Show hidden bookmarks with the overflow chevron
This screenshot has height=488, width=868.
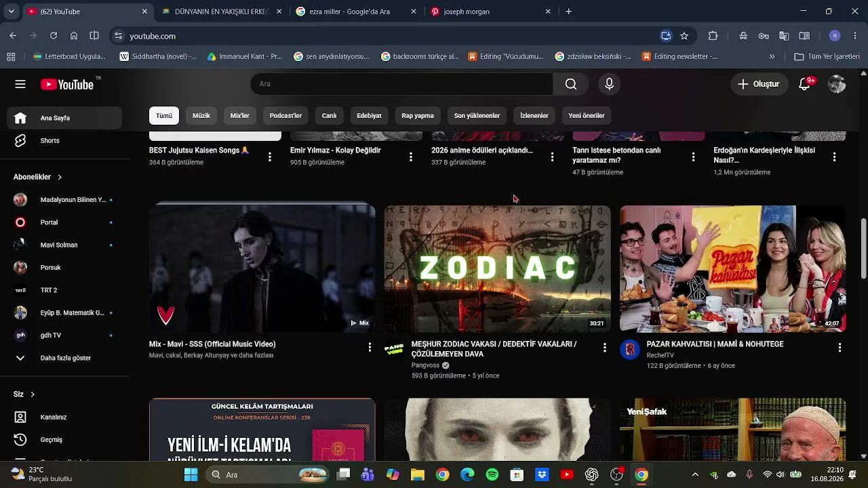coord(772,57)
